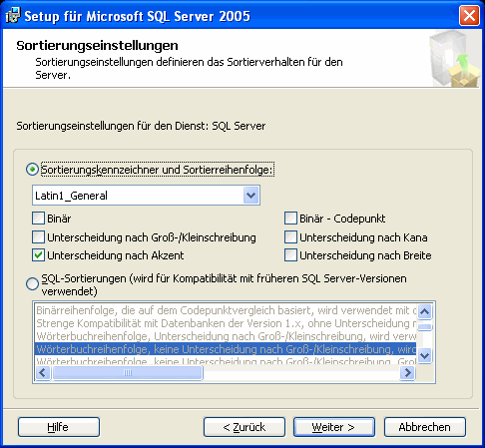The image size is (485, 448).
Task: Click the scroll up arrow of collation list
Action: (425, 311)
